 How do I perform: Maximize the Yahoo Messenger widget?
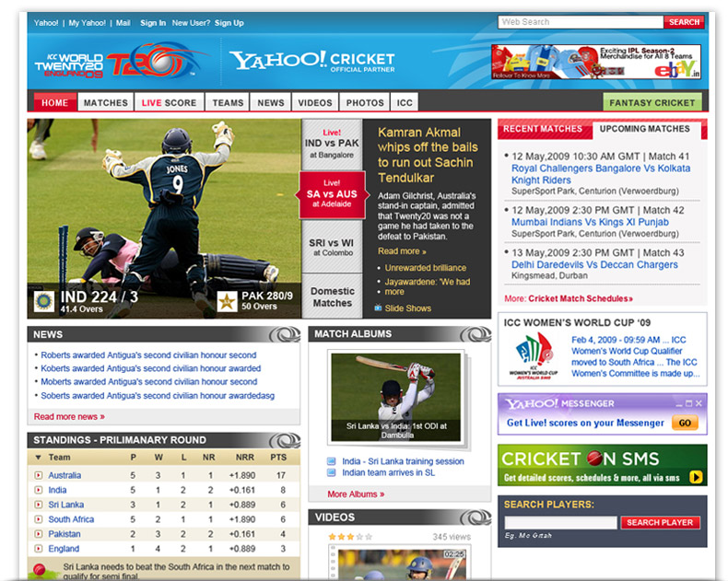(x=689, y=403)
